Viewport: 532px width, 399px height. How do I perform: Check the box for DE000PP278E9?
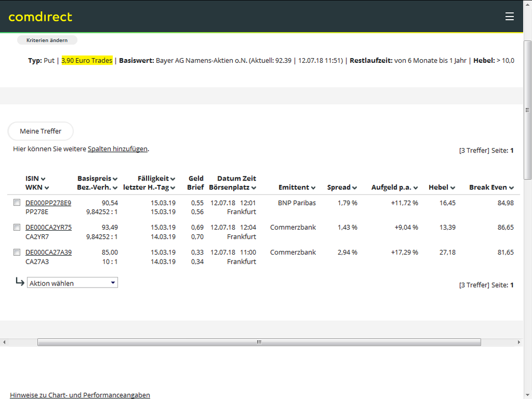coord(17,202)
